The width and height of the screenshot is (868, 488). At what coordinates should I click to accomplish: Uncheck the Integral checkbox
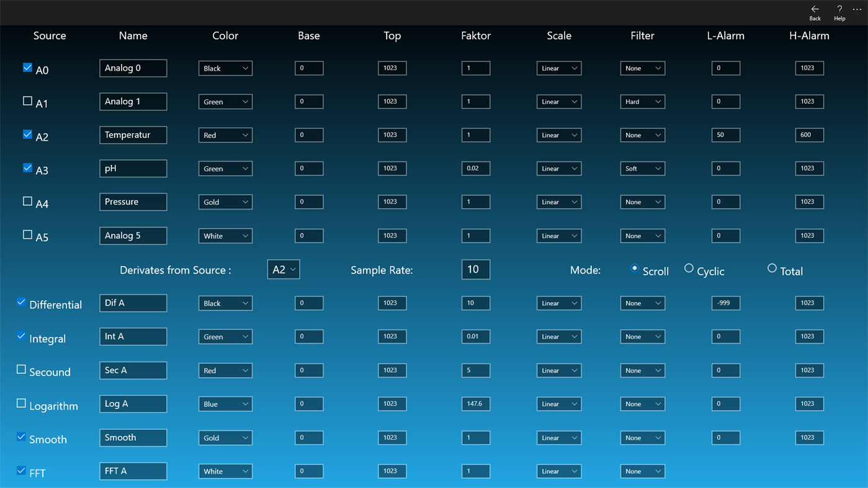pos(21,336)
